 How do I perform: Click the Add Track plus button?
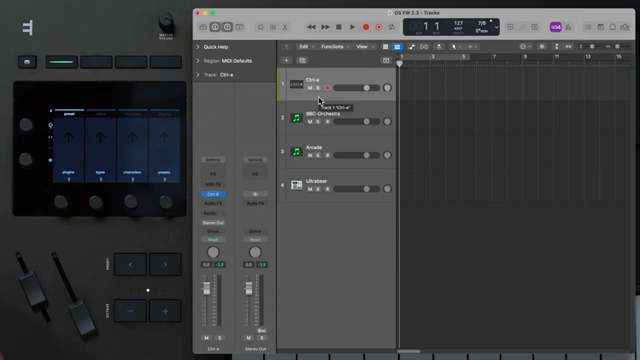[286, 60]
